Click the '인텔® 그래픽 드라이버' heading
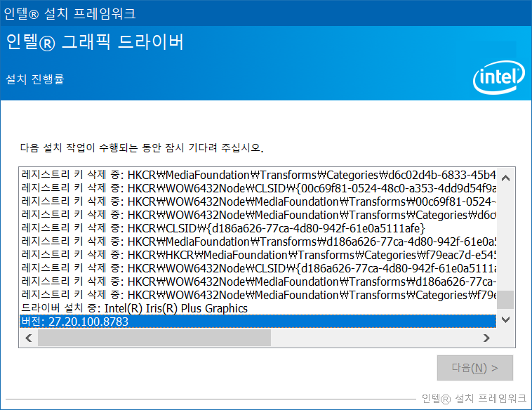 95,42
